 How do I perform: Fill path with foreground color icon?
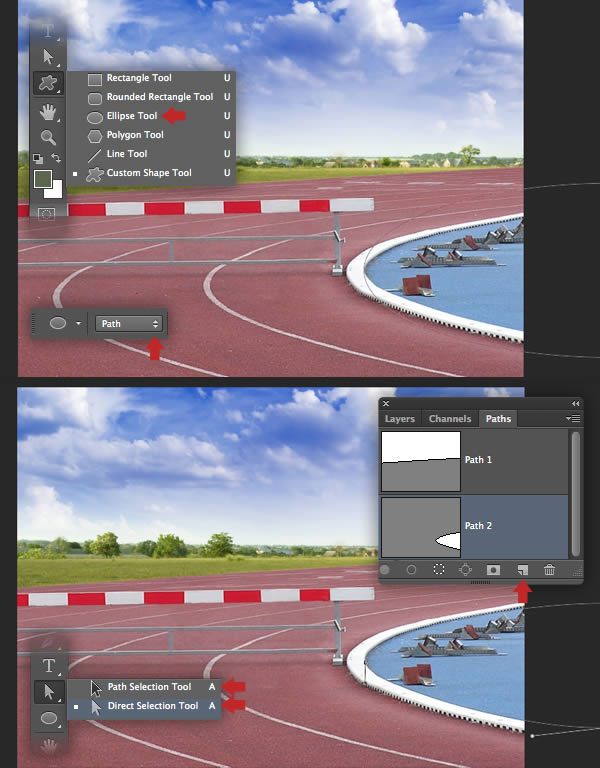[384, 570]
